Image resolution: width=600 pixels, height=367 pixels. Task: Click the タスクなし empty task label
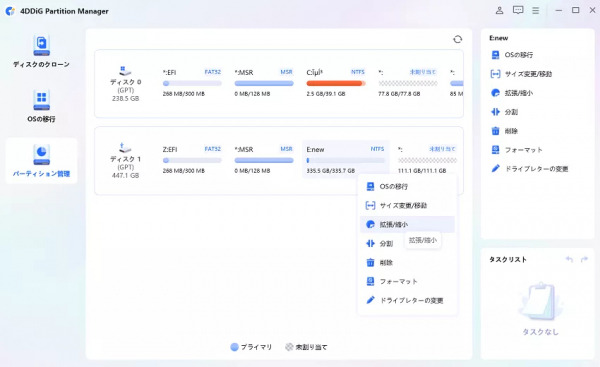click(540, 332)
